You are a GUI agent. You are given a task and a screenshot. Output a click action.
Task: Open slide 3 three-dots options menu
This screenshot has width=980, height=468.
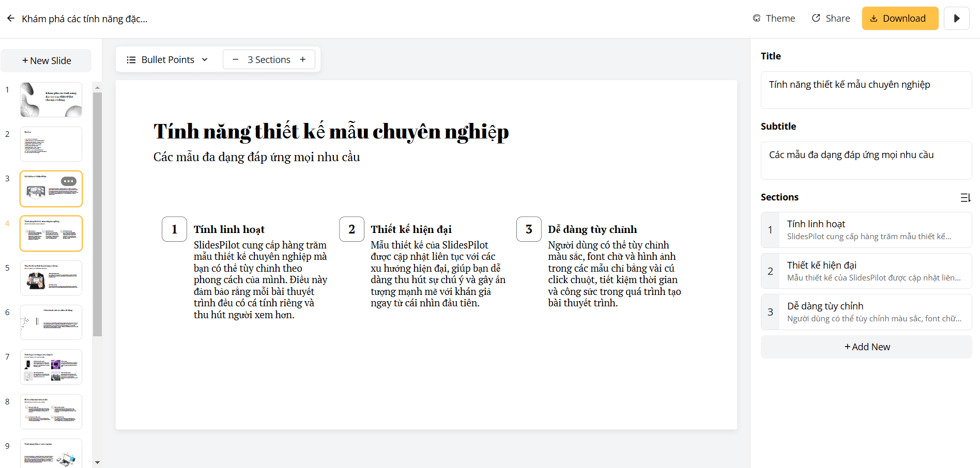pos(69,181)
